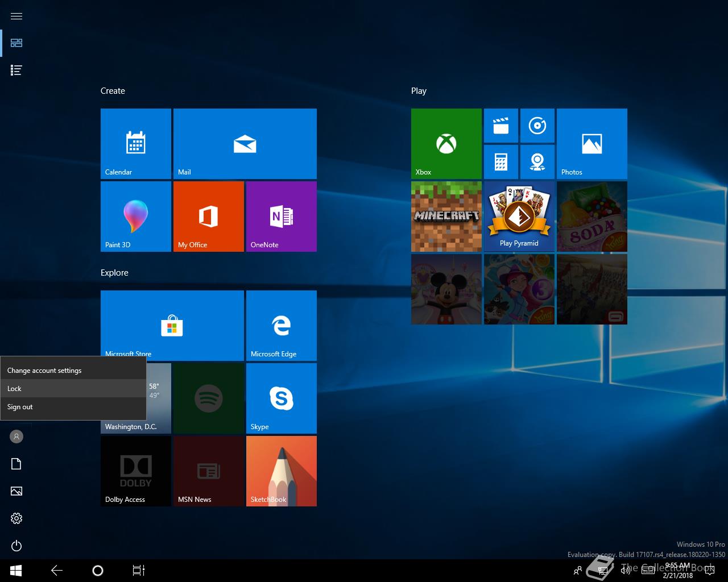Open the Mail tile
Viewport: 728px width, 582px height.
point(245,144)
